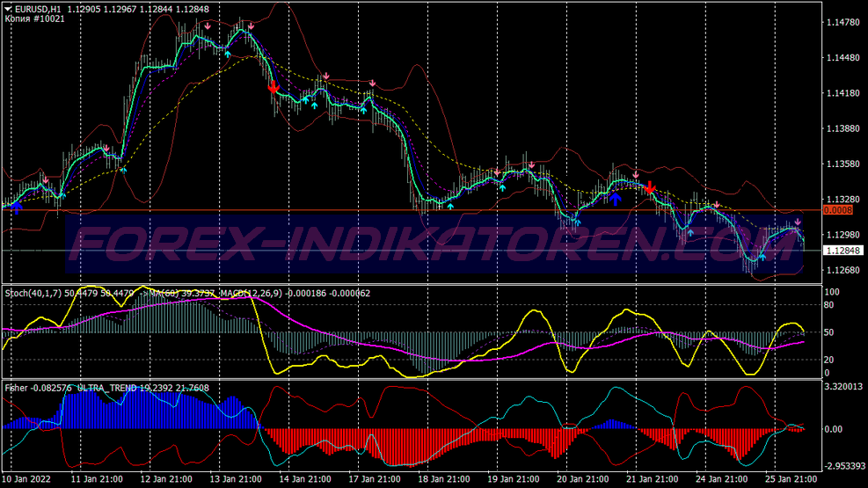Click Stochastic scale value 20
This screenshot has height=488, width=868.
828,360
